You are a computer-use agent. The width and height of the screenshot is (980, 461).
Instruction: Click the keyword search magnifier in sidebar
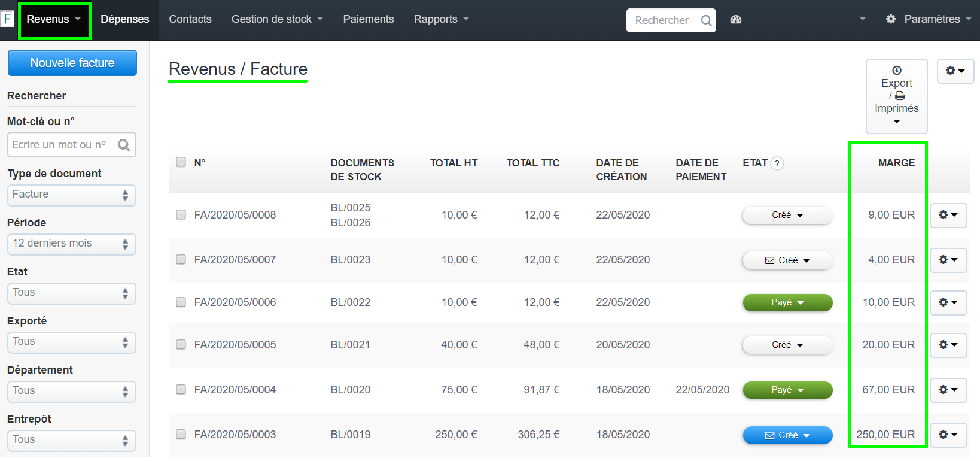[x=124, y=145]
